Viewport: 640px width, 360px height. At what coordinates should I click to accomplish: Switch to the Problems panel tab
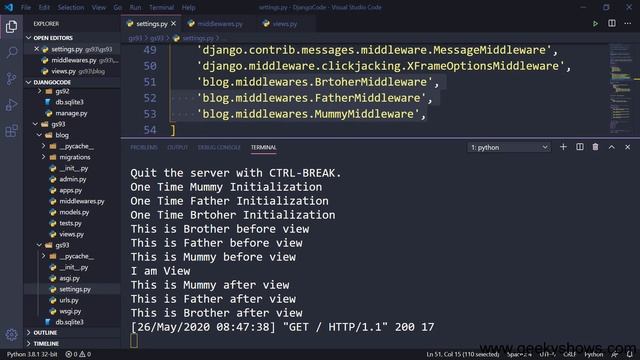click(x=144, y=147)
